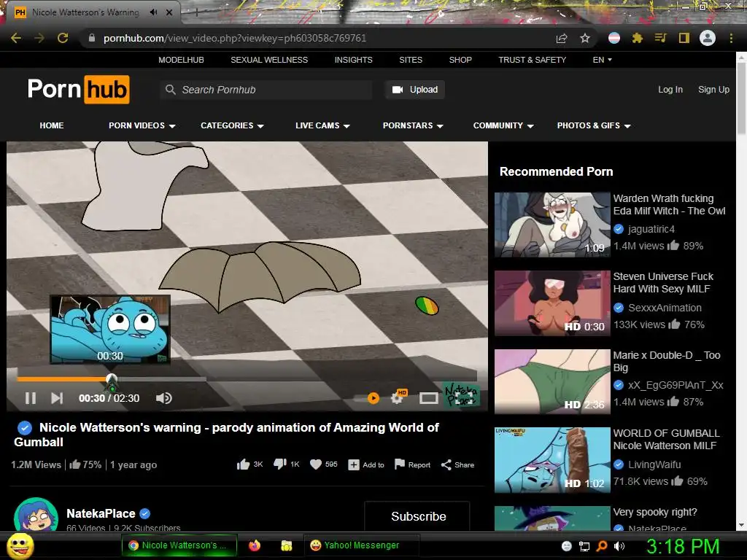Screen dimensions: 747x560
Task: Open the player settings gear icon
Action: (397, 398)
